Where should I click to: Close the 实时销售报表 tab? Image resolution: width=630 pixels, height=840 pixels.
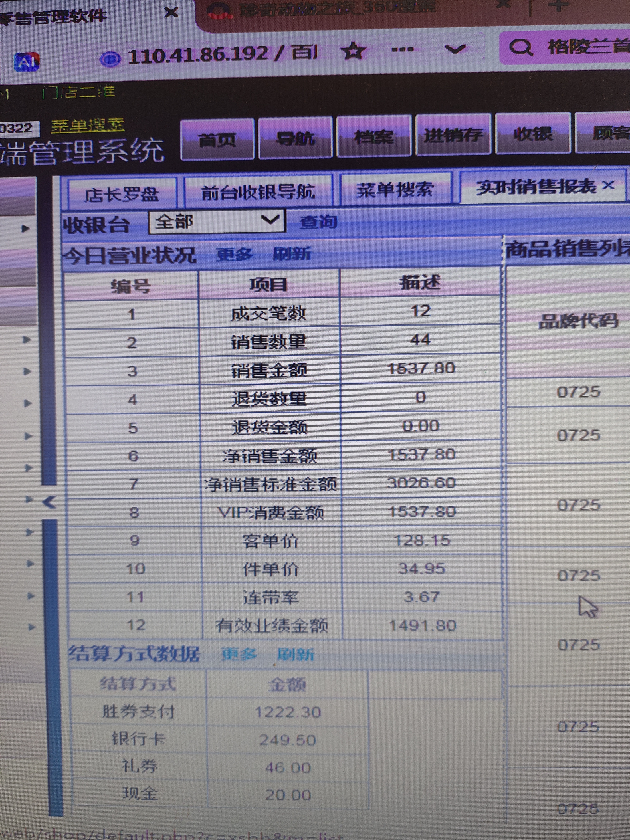608,185
